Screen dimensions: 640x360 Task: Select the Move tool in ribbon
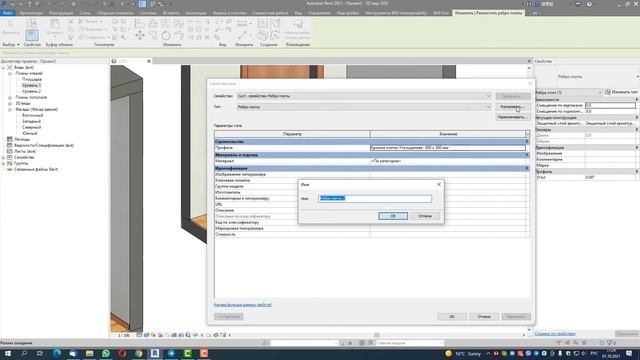click(x=140, y=36)
